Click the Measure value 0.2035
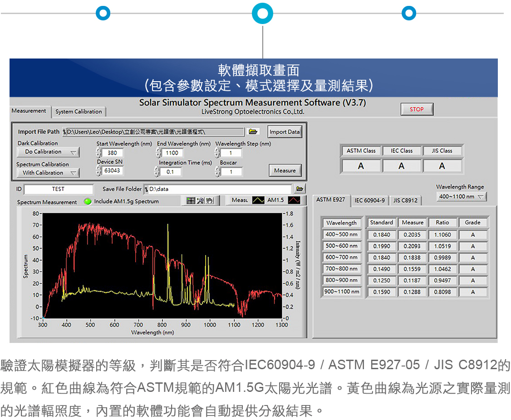This screenshot has width=511, height=420. 412,234
